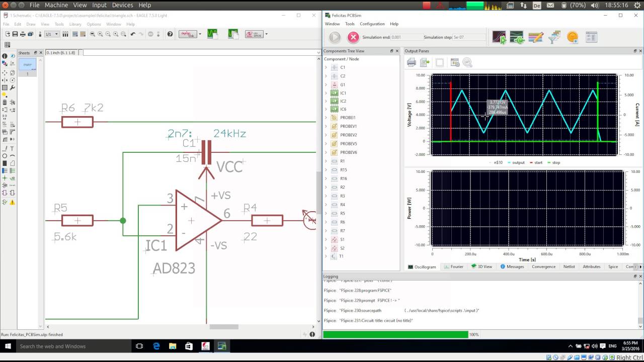This screenshot has height=362, width=644.
Task: Click the Save icon in EAGLE toolbar
Action: (15, 34)
